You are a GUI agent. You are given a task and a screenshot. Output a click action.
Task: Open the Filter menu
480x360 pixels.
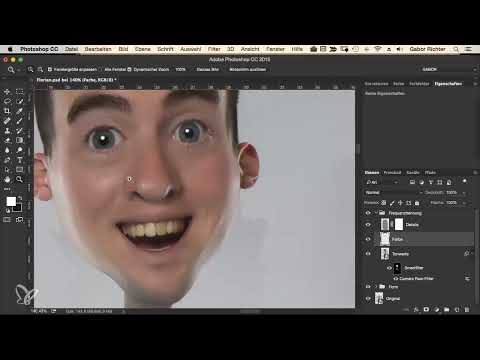pos(214,49)
